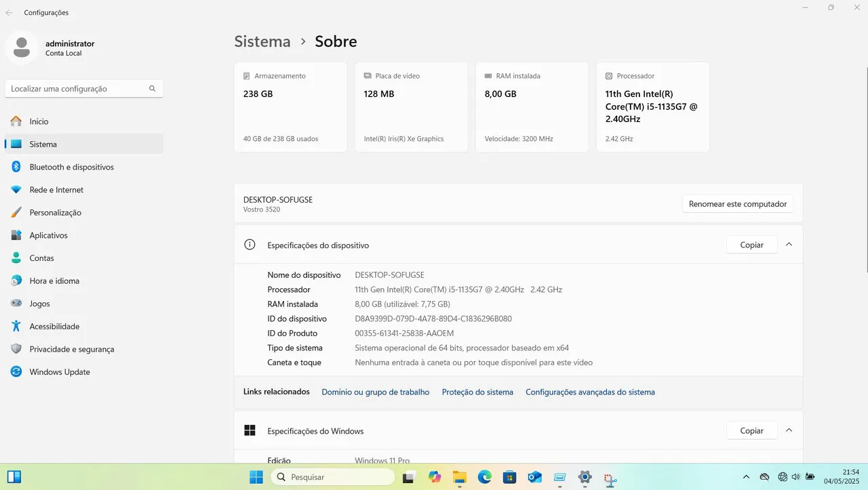
Task: Click the Tipo de sistema value text
Action: (462, 348)
